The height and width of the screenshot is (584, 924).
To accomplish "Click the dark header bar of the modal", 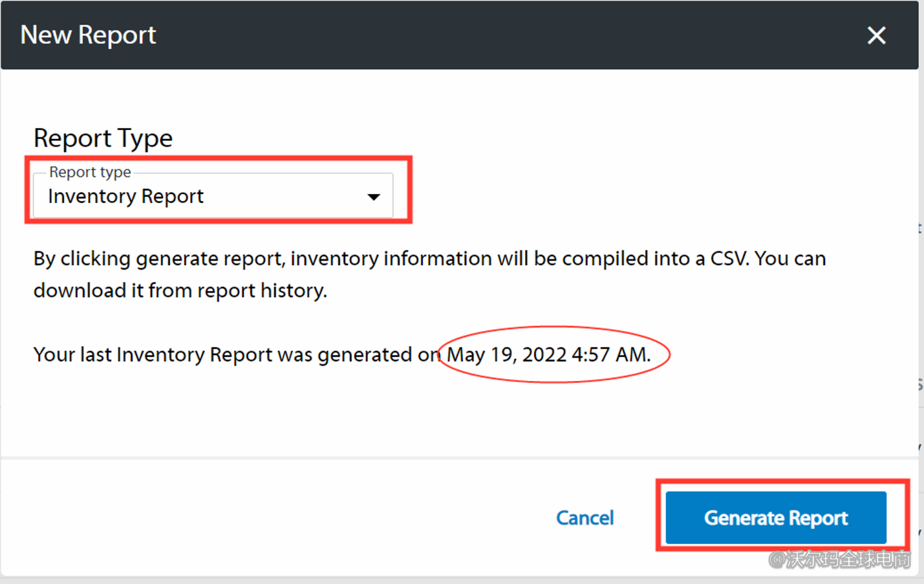I will tap(453, 35).
